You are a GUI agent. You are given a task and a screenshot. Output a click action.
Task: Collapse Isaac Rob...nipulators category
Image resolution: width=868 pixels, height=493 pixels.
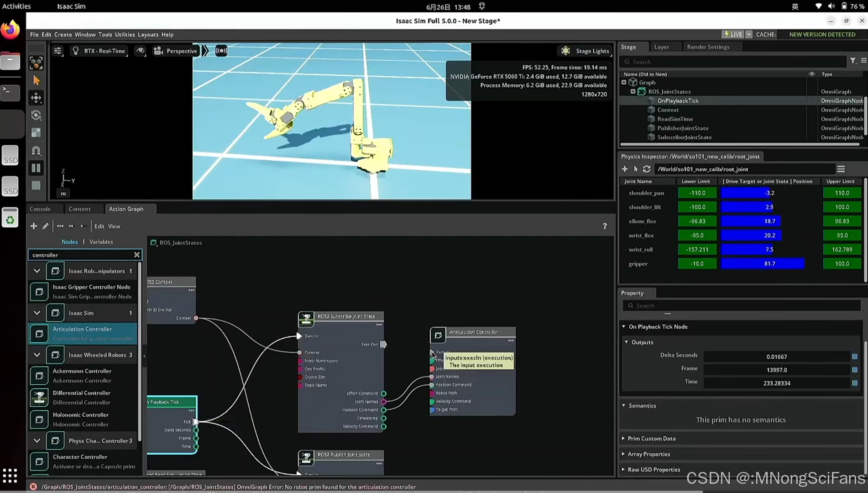coord(37,271)
